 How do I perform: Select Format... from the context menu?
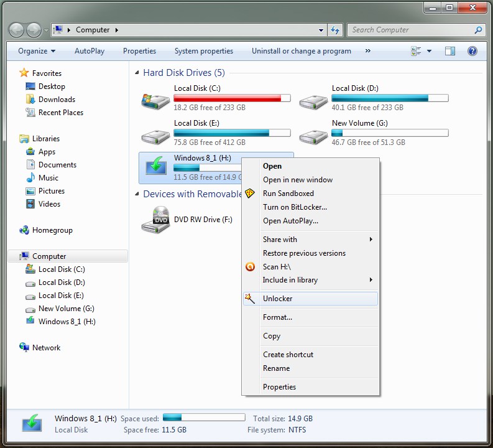(277, 317)
